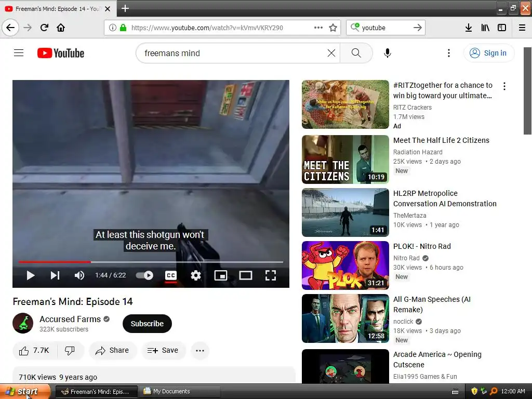Open video player settings gear

[196, 275]
